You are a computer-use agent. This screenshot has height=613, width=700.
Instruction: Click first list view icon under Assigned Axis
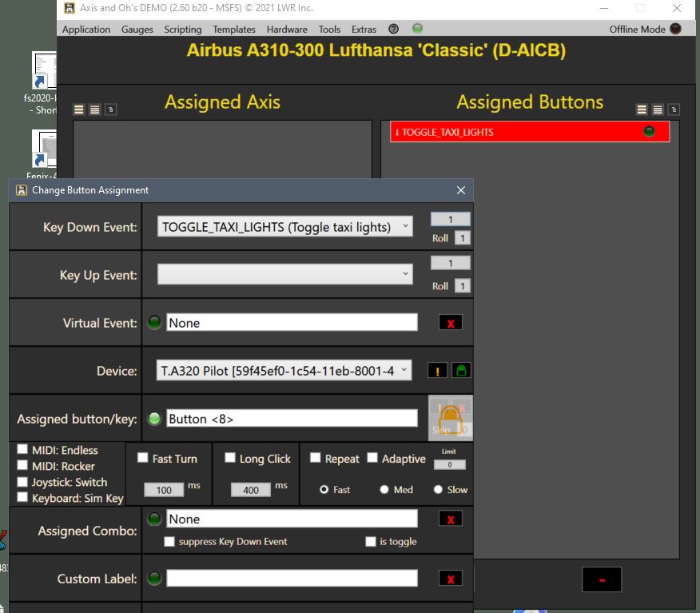point(79,109)
